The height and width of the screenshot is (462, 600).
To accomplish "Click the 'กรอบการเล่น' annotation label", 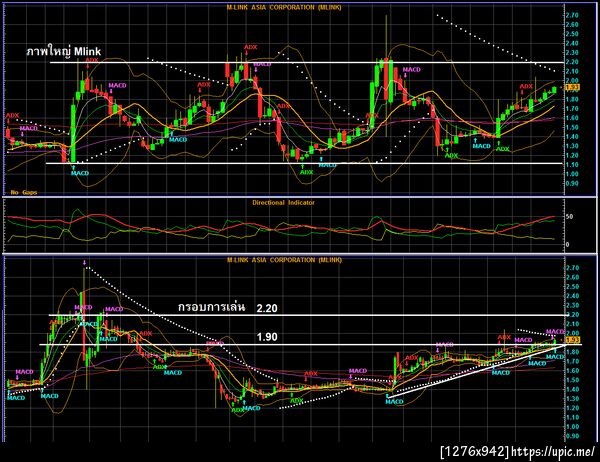I will pyautogui.click(x=212, y=307).
